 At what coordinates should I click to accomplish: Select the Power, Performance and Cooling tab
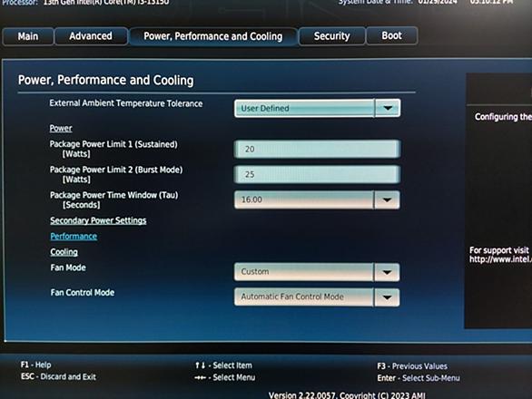tap(213, 36)
